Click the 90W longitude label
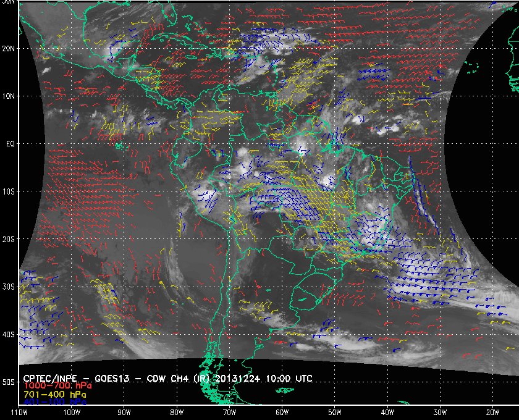Viewport: 519px width, 420px height. [x=124, y=413]
